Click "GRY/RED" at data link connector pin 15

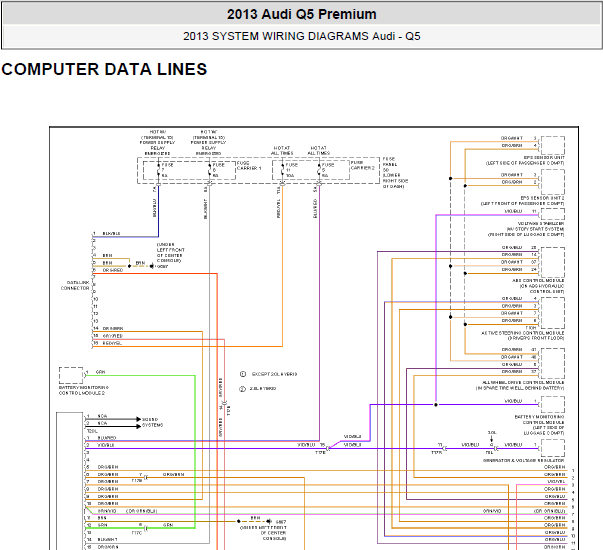(113, 336)
